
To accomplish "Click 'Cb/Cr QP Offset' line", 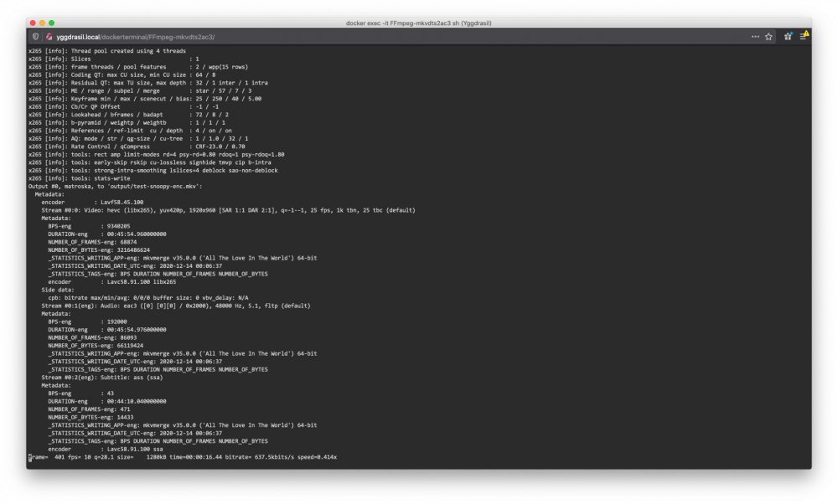I will click(x=123, y=107).
